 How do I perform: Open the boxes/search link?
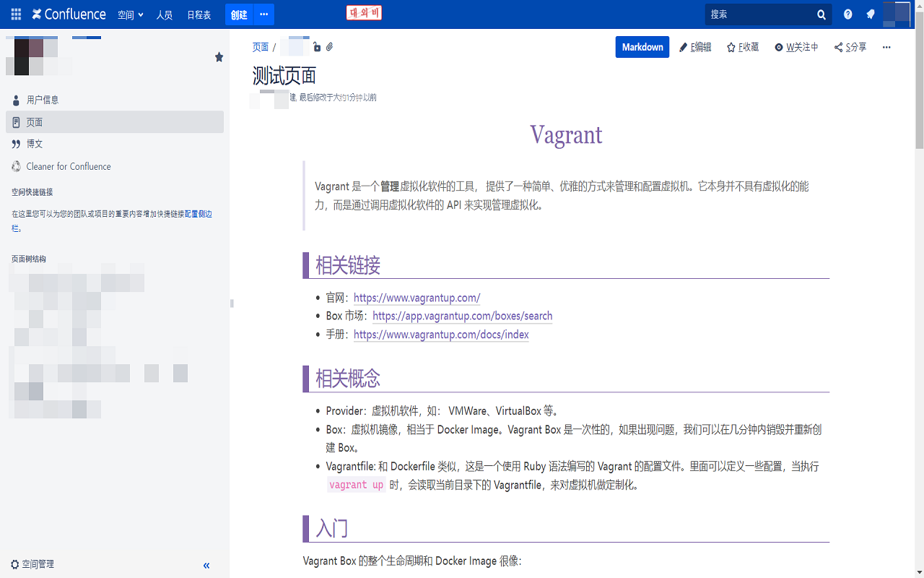click(x=463, y=316)
